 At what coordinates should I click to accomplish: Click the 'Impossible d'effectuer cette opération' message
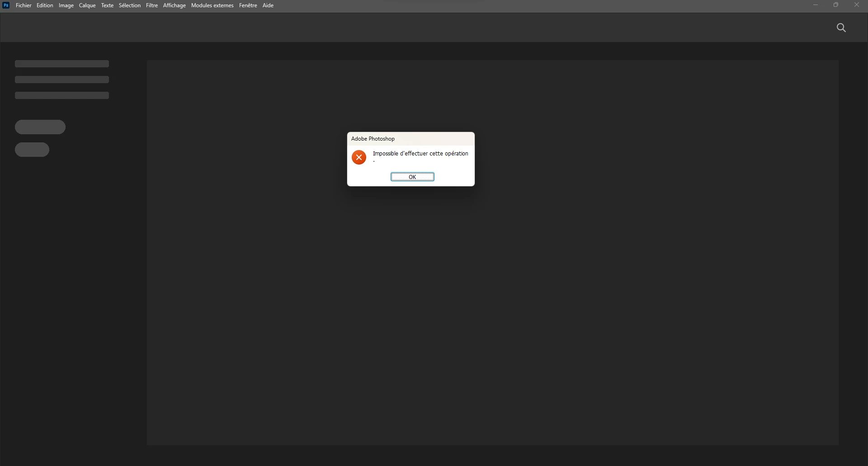click(x=420, y=154)
